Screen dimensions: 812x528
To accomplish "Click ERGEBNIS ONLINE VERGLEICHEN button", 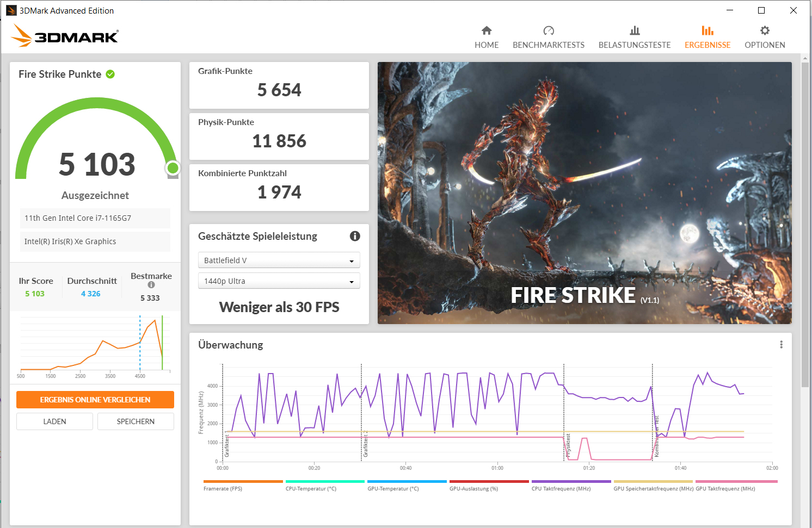I will click(x=95, y=400).
